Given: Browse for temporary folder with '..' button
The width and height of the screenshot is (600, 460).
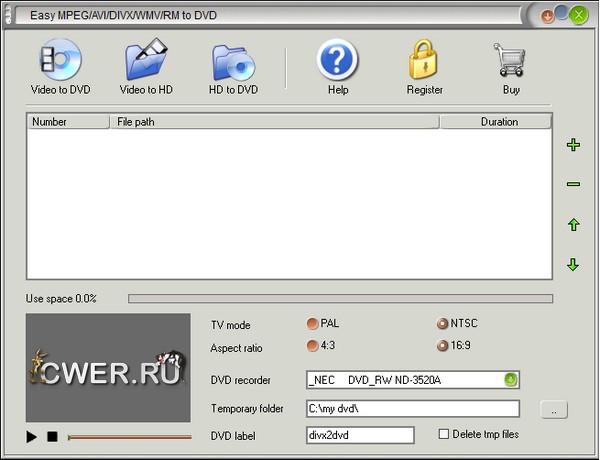Looking at the screenshot, I should point(554,409).
